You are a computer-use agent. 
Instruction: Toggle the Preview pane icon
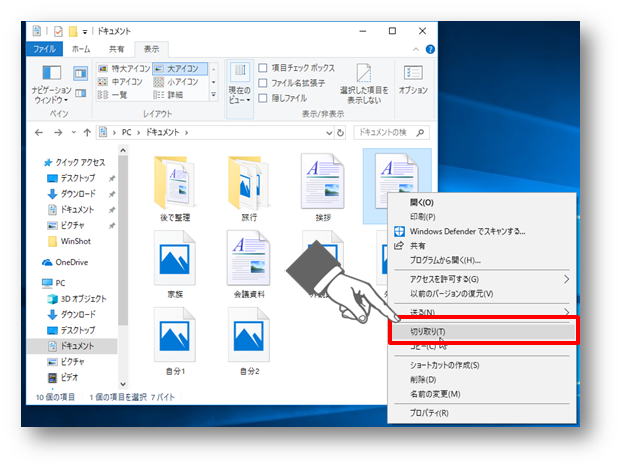tap(81, 73)
